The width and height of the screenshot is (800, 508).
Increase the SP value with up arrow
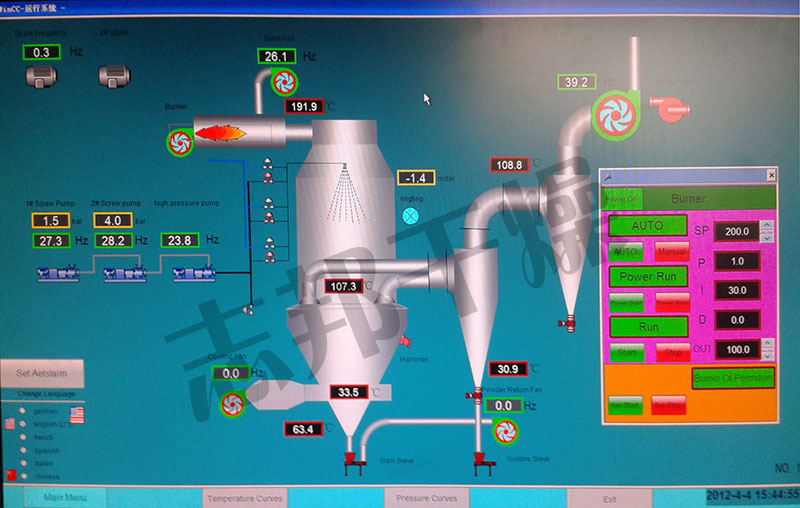tap(767, 225)
